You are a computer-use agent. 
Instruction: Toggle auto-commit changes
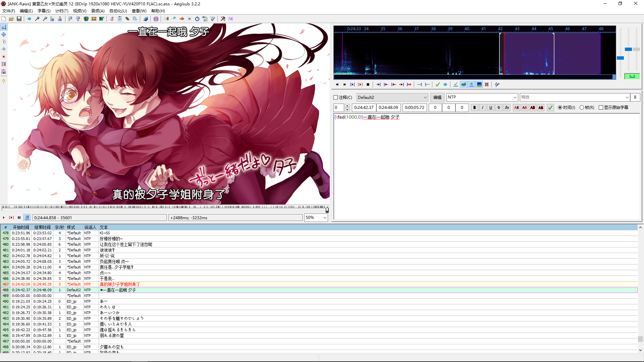tap(456, 84)
